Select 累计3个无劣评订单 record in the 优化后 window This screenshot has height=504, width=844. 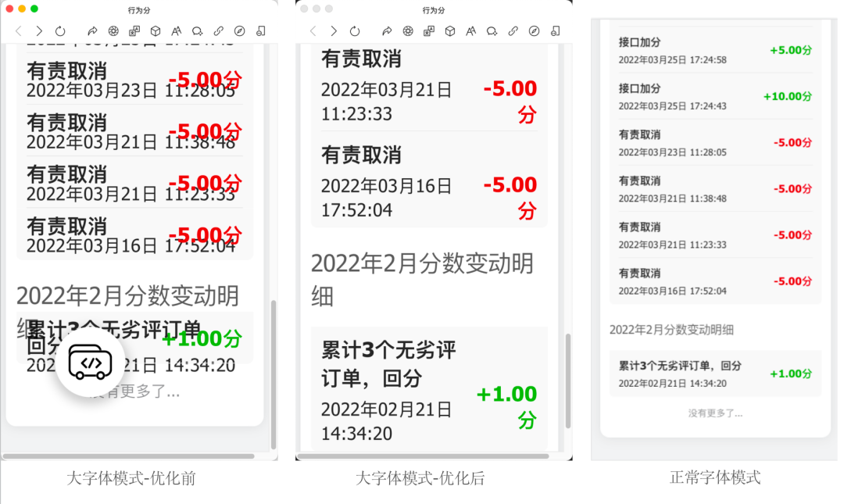[429, 388]
